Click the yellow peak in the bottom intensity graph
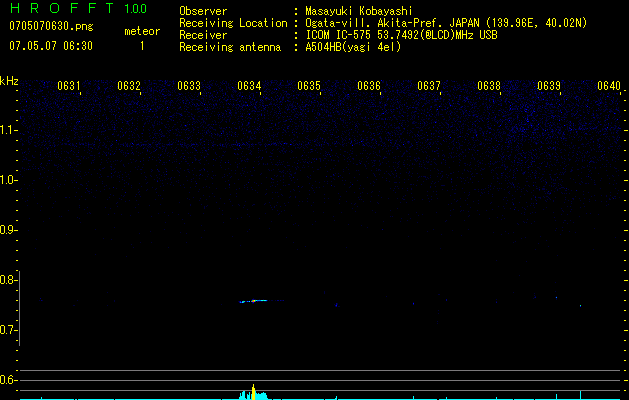Image resolution: width=629 pixels, height=400 pixels. click(x=253, y=392)
